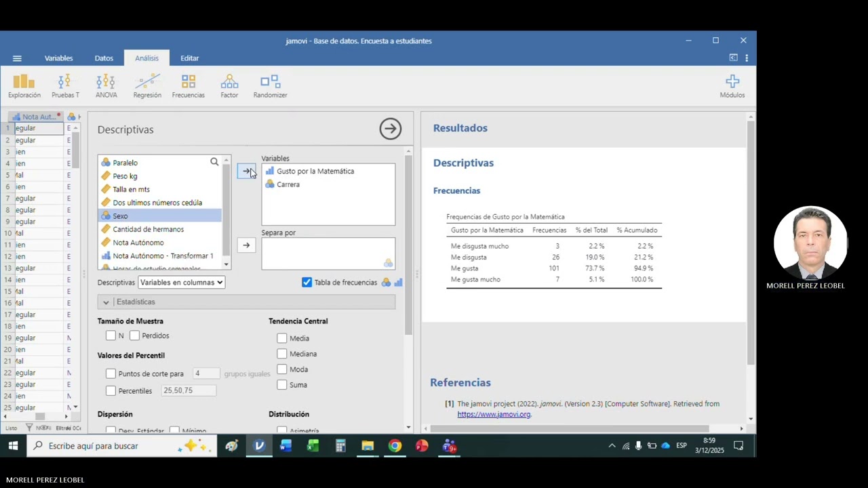Click the Separa por drop box
This screenshot has height=488, width=868.
click(328, 253)
